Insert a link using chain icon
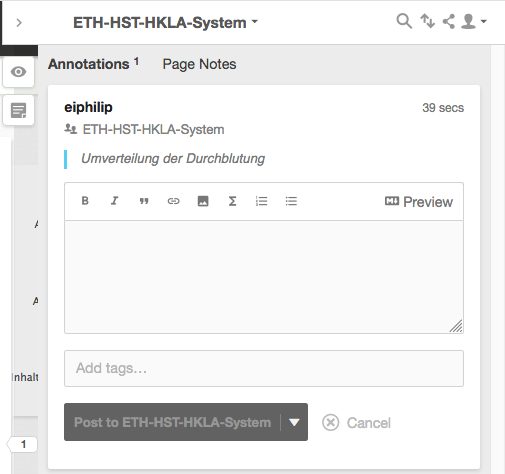Screen dimensions: 505x474 coord(173,201)
